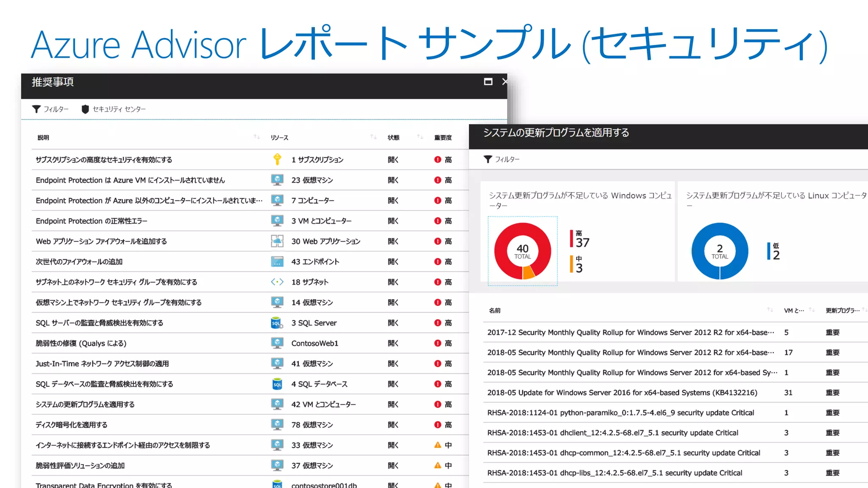Image resolution: width=868 pixels, height=488 pixels.
Task: Click the Linux 2 TOTAL donut chart
Action: tap(720, 251)
